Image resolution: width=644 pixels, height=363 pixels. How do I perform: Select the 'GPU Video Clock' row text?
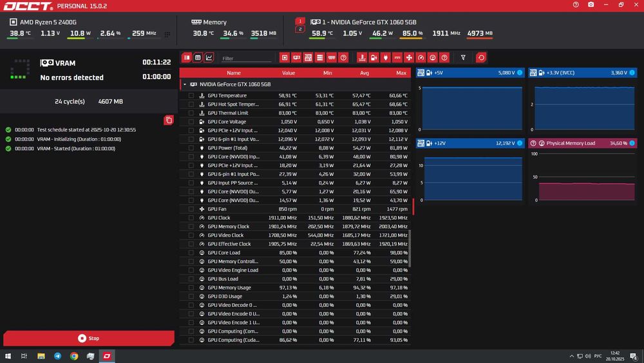coord(225,235)
